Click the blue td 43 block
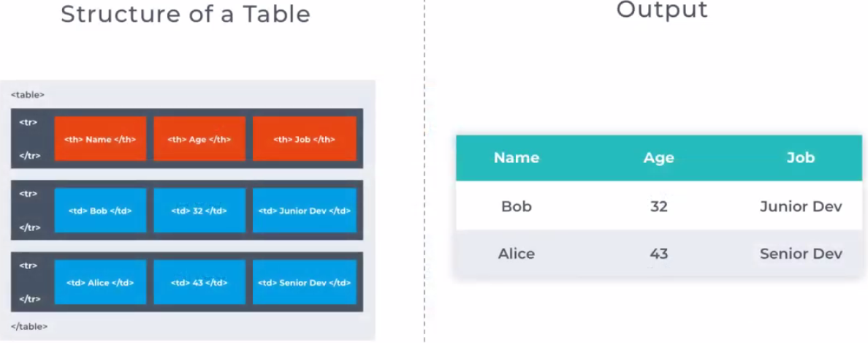Screen dimensions: 868x343 199,282
